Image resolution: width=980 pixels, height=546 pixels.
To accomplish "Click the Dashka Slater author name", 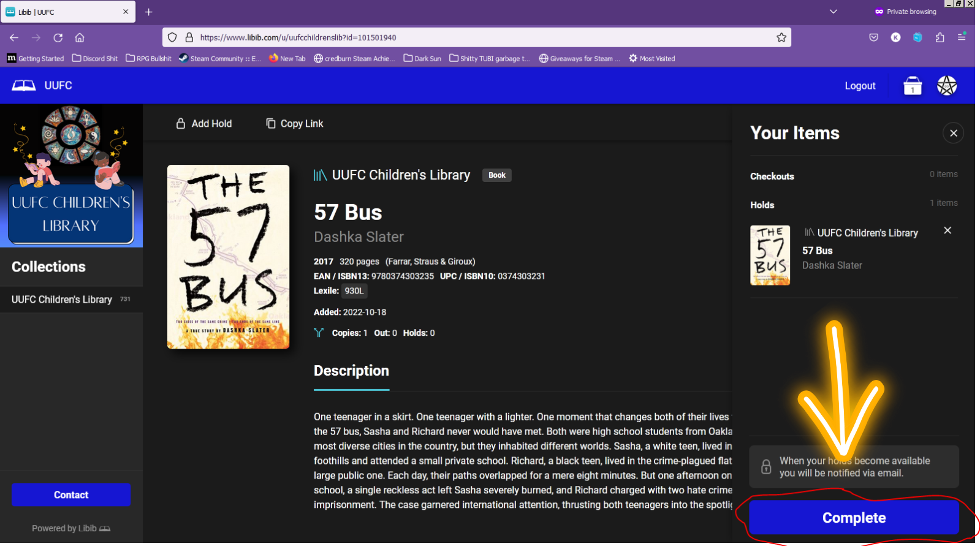I will tap(359, 237).
